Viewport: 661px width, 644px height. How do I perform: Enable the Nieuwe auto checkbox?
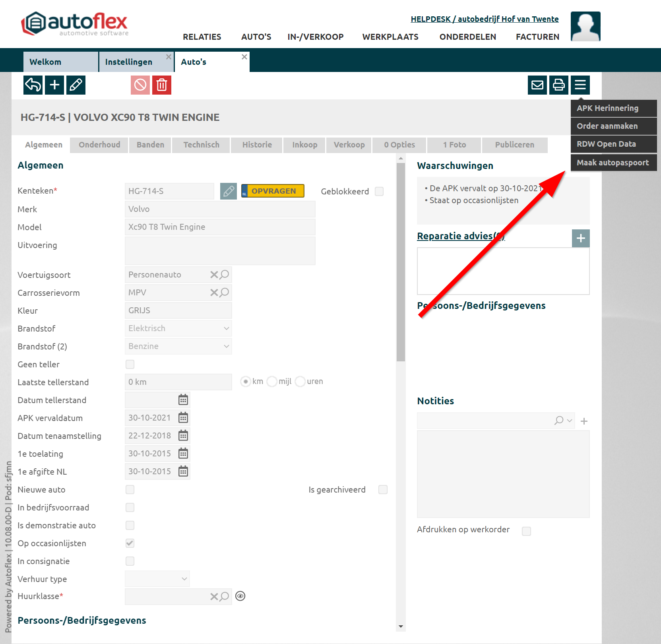point(130,490)
